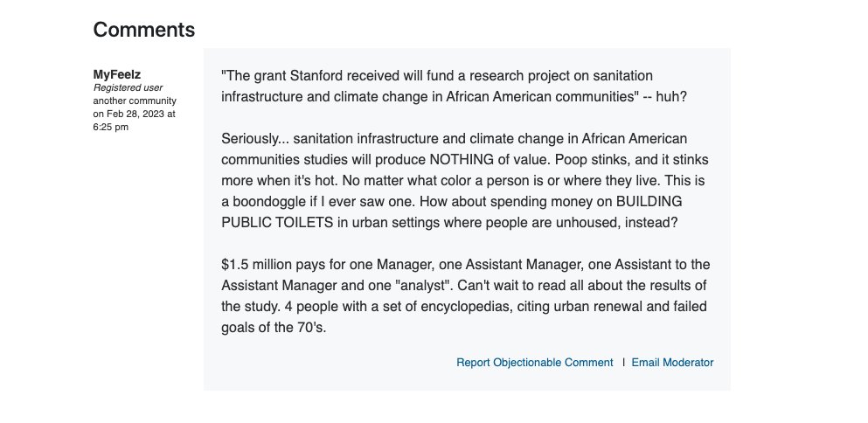Click the phrase 'goals of the 70's'
Viewport: 868px width, 423px height.
[x=274, y=328]
